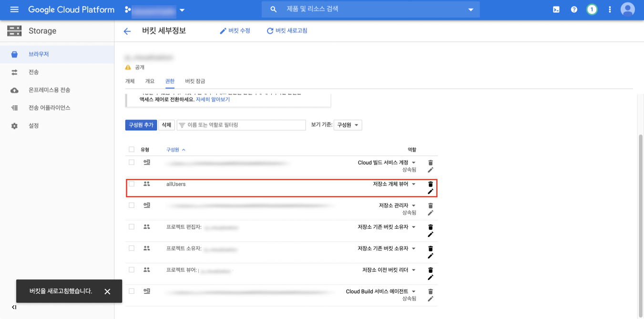Click the 버킷 수정 button
The width and height of the screenshot is (644, 319).
235,31
